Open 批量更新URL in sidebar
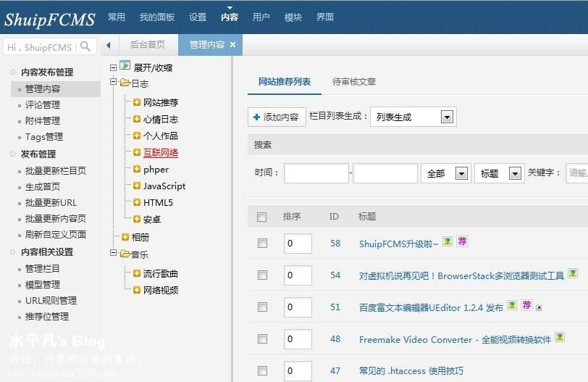The image size is (588, 382). tap(51, 203)
